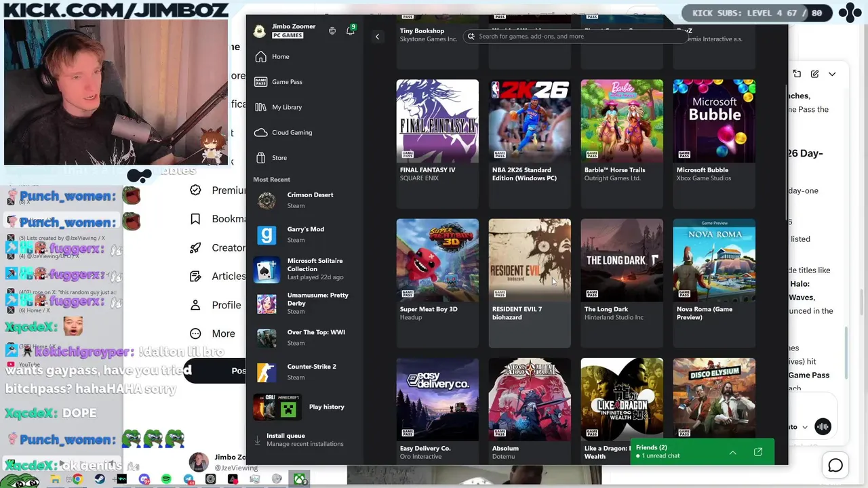Open Profile in the X sidebar behind
The width and height of the screenshot is (868, 488).
[216, 305]
